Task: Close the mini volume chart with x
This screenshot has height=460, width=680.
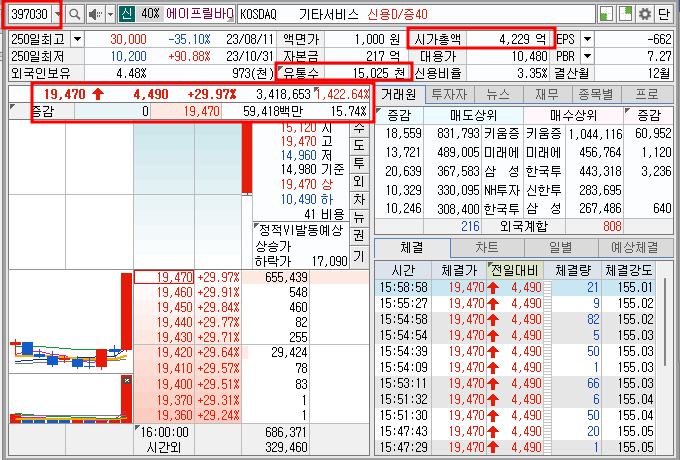Action: click(127, 380)
